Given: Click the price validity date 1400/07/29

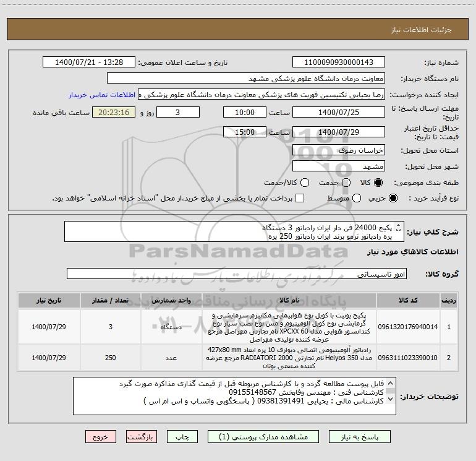Looking at the screenshot, I should (339, 132).
